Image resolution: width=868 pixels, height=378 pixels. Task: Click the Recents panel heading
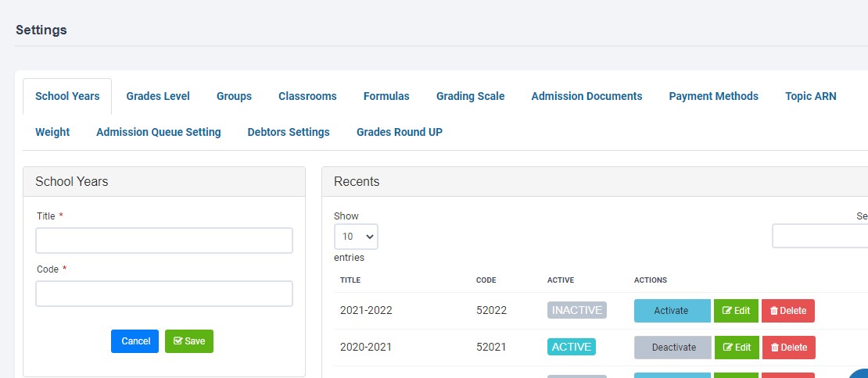pos(357,181)
